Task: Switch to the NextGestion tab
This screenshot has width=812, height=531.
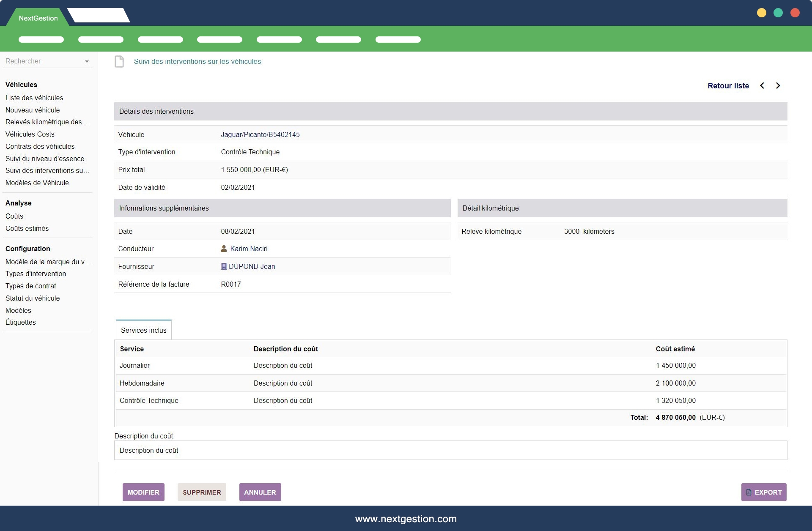Action: [x=38, y=18]
